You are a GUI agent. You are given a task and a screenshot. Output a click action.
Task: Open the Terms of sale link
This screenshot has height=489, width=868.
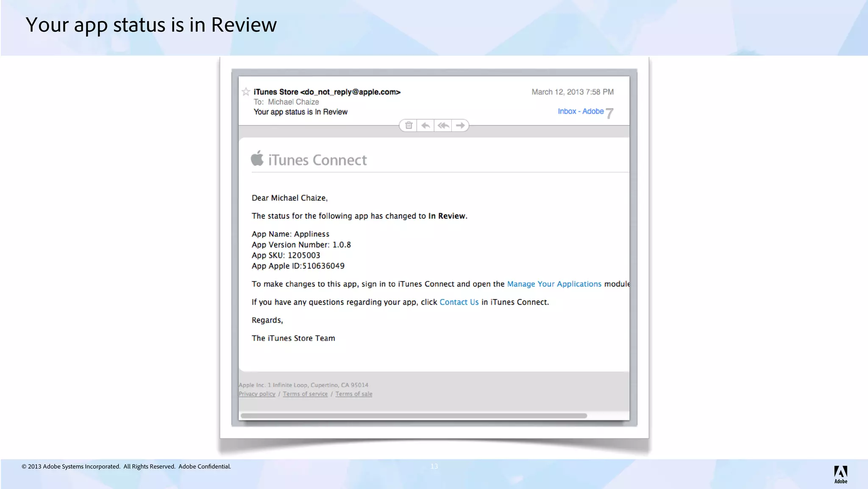coord(354,394)
